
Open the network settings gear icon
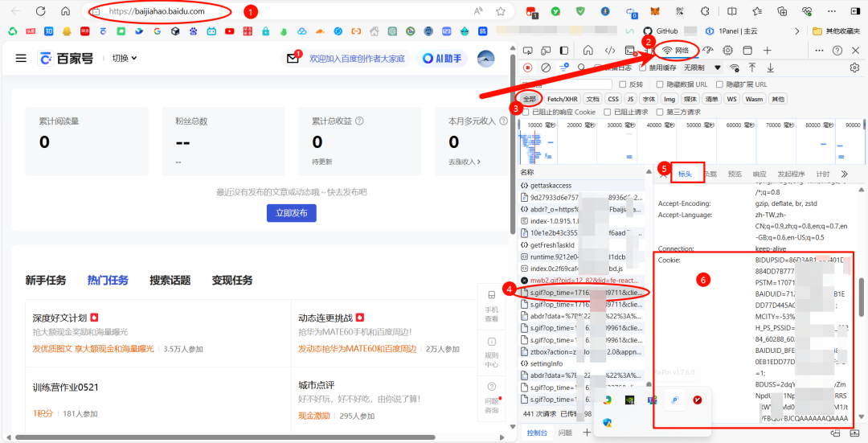(854, 68)
